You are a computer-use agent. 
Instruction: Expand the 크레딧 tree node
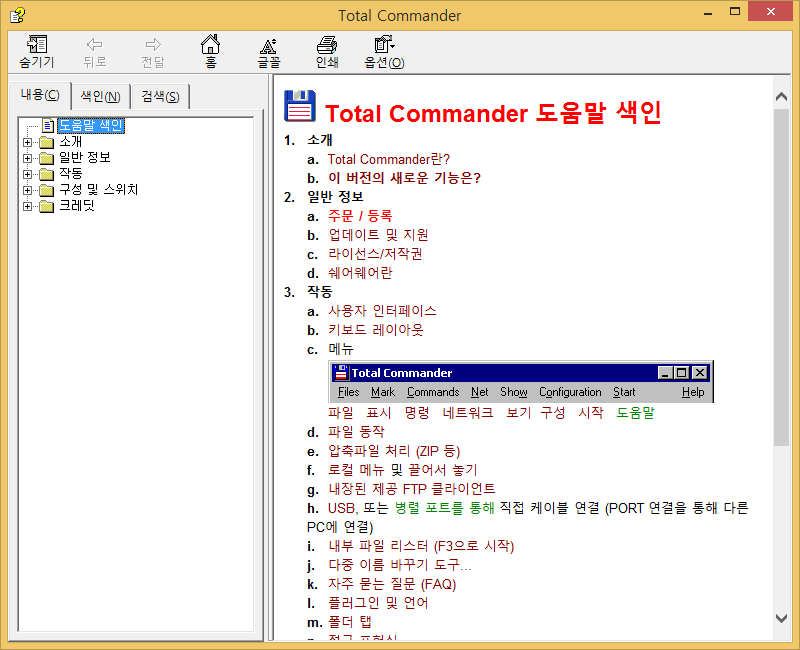pyautogui.click(x=28, y=207)
